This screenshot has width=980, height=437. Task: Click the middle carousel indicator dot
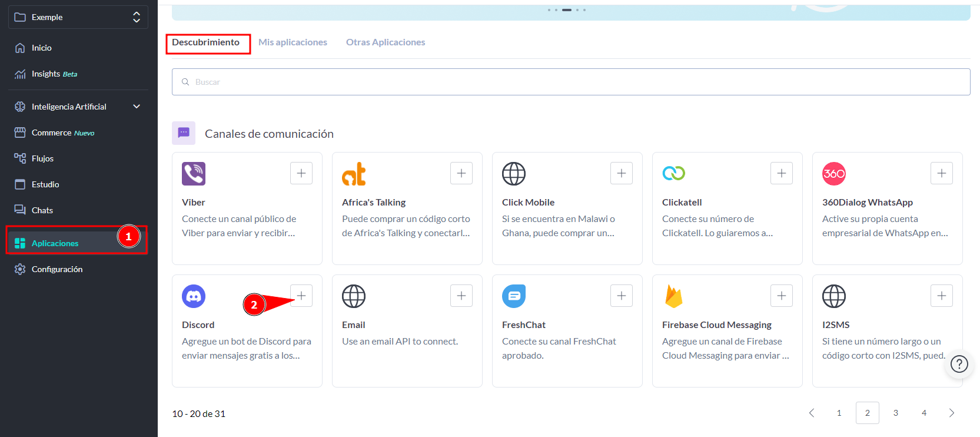pos(566,10)
